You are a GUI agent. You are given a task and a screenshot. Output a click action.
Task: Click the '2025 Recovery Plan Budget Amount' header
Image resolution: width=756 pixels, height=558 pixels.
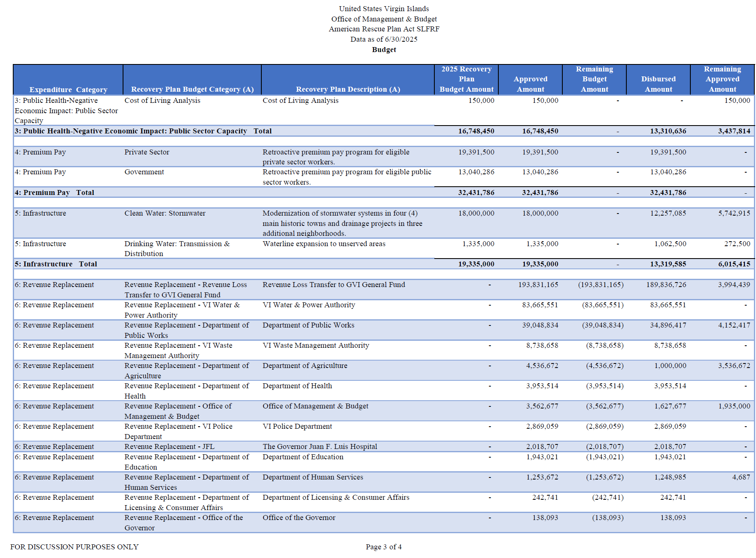click(467, 79)
